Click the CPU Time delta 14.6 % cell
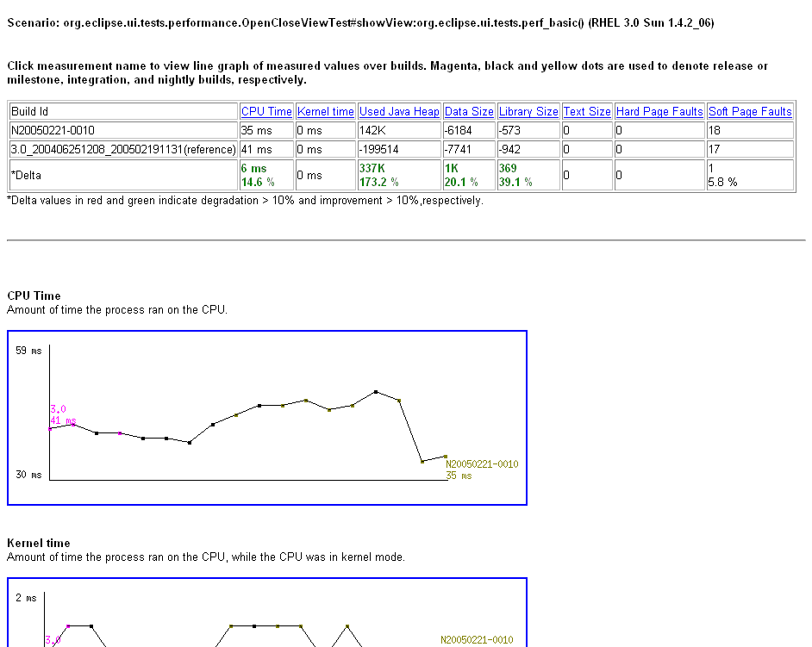Viewport: 812px width, 647px height. click(266, 175)
